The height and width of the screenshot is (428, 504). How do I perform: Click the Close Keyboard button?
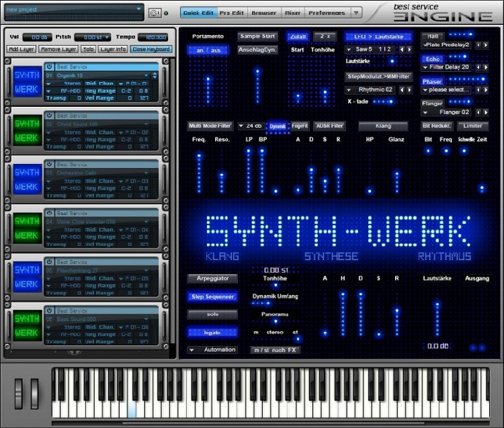point(151,49)
